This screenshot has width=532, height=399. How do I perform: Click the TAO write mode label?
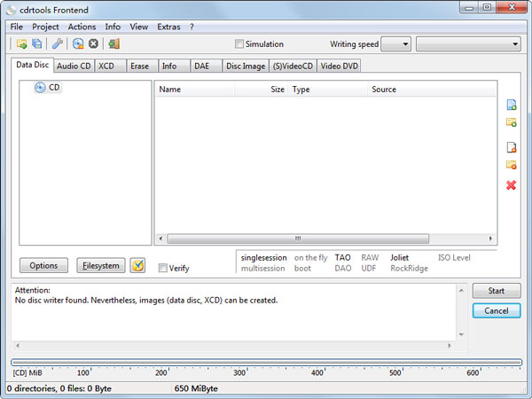click(342, 258)
